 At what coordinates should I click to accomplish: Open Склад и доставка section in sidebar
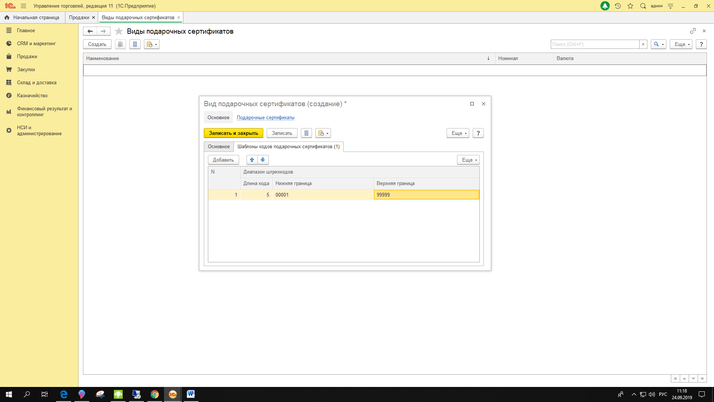tap(36, 83)
